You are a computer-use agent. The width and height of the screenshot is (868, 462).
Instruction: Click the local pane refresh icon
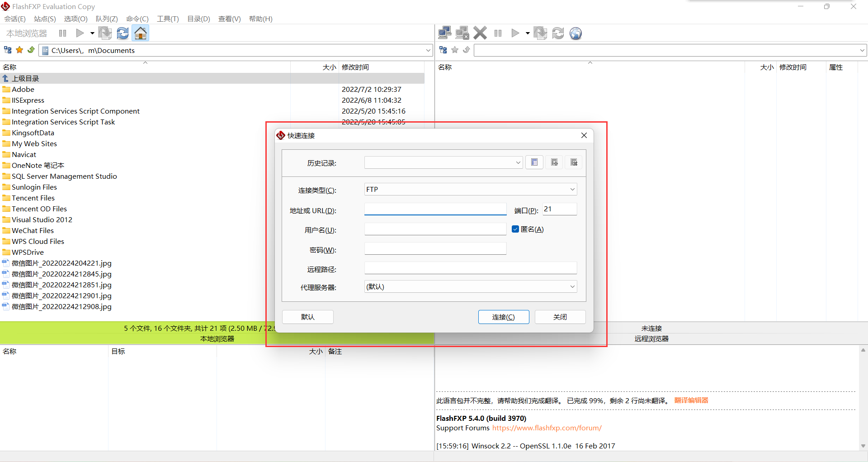click(123, 33)
